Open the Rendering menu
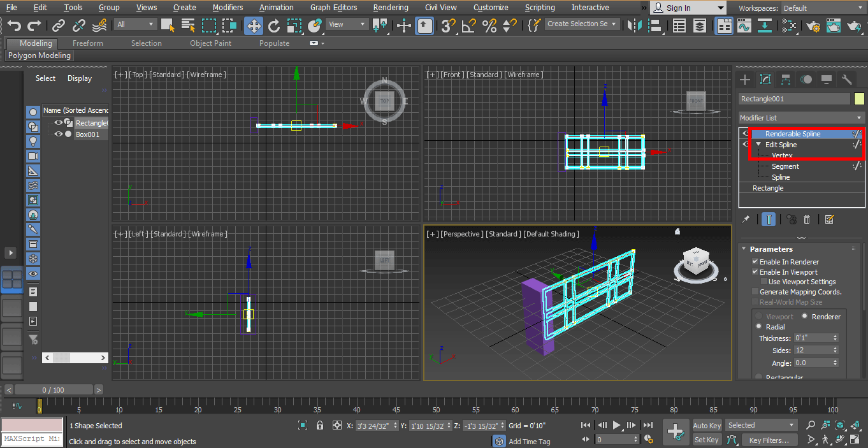This screenshot has width=868, height=448. (391, 7)
